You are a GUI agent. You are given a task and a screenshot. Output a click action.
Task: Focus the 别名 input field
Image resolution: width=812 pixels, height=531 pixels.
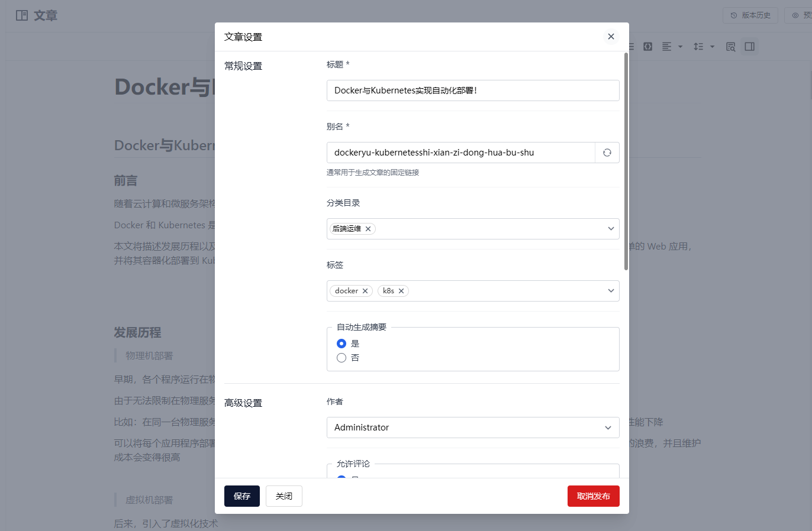(460, 153)
